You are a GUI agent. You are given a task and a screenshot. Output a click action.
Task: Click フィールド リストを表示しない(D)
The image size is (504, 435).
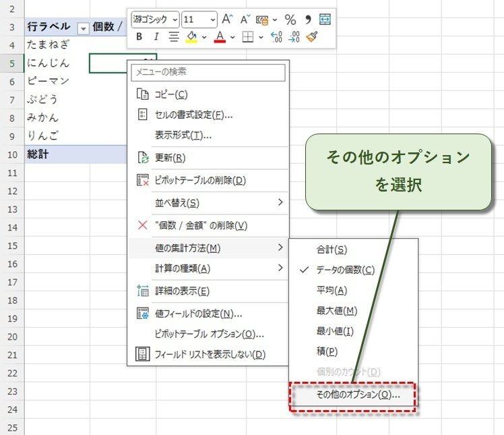tap(208, 355)
